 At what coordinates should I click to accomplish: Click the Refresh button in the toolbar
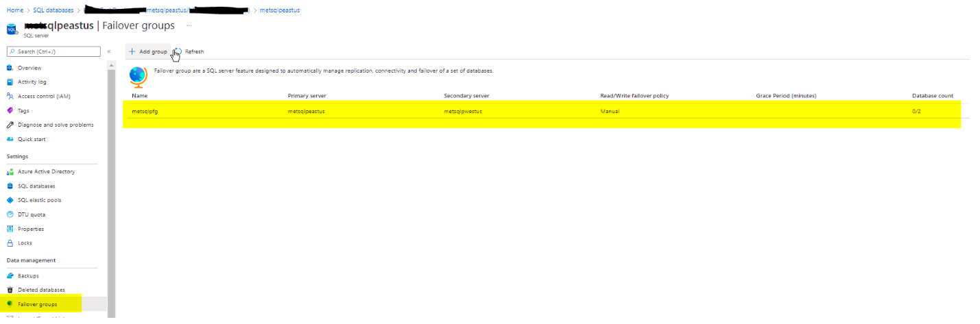pos(189,51)
